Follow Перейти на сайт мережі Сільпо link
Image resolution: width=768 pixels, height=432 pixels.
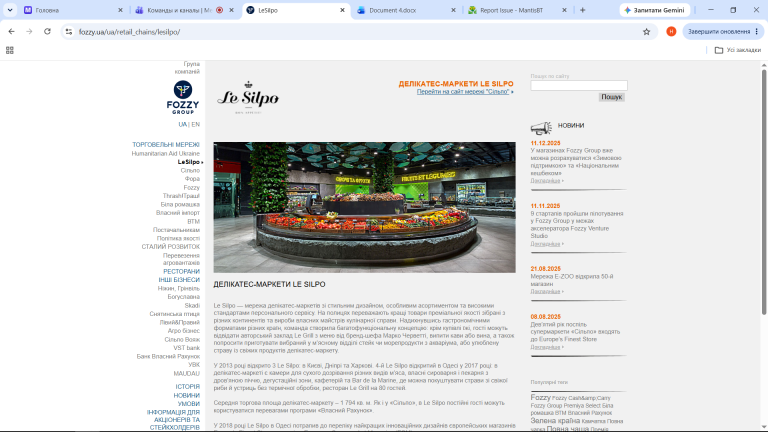(x=463, y=92)
